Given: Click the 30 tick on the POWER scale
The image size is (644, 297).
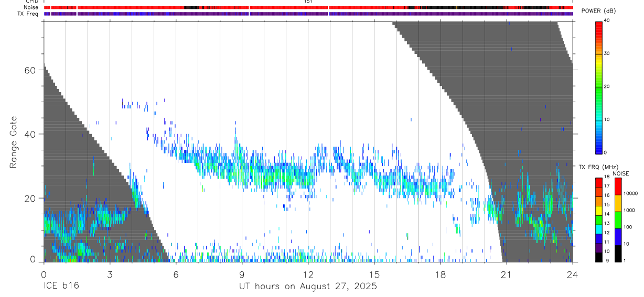Looking at the screenshot, I should coord(606,54).
